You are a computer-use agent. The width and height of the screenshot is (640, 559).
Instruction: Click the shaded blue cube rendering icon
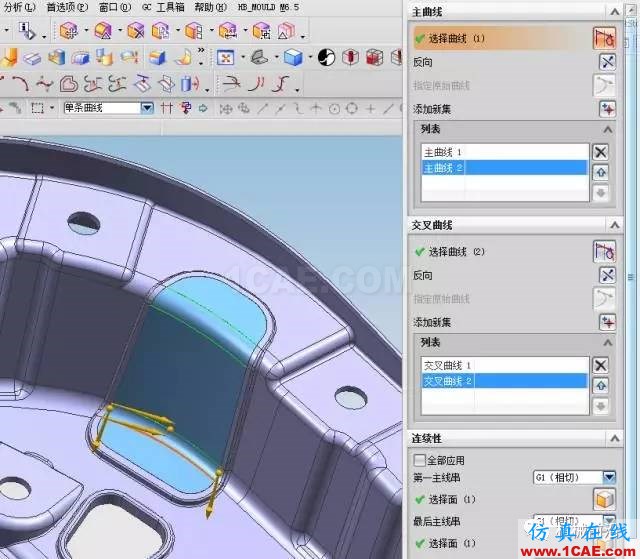click(293, 58)
